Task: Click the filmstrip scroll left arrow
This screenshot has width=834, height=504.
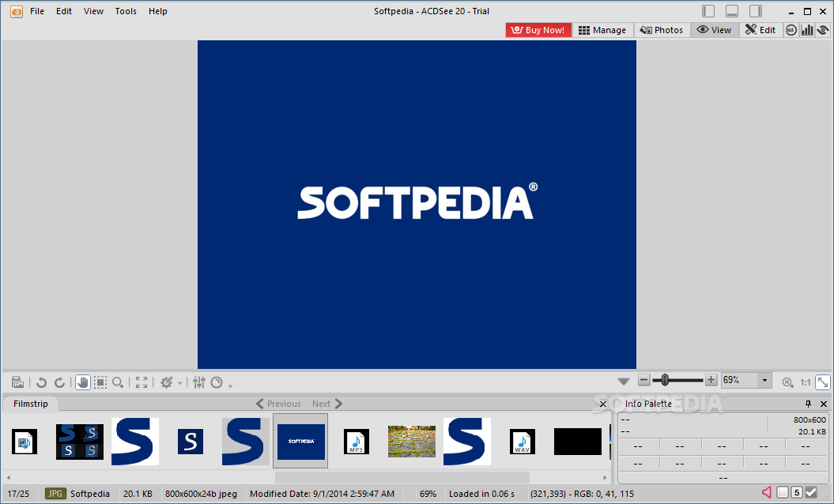Action: coord(9,477)
